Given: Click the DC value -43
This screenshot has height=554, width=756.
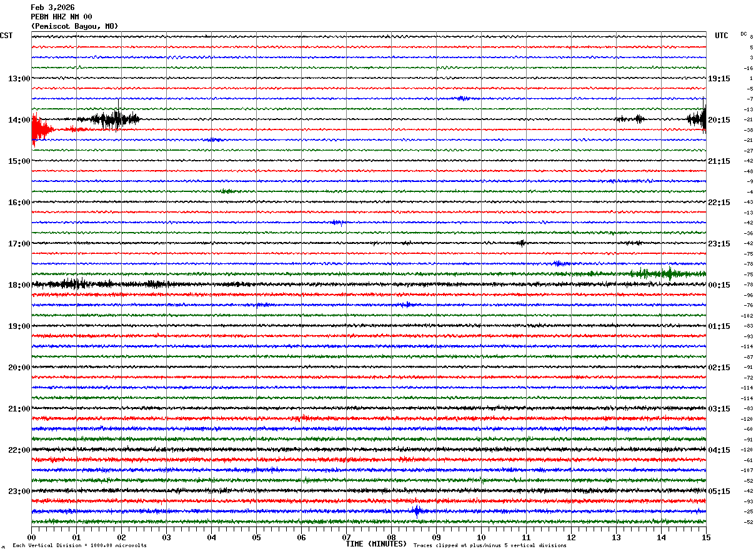Looking at the screenshot, I should point(749,202).
